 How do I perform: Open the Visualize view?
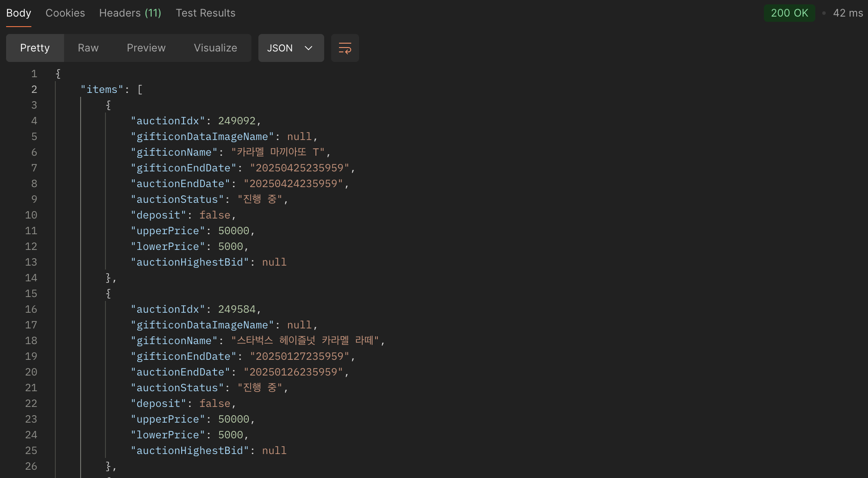[x=215, y=48]
